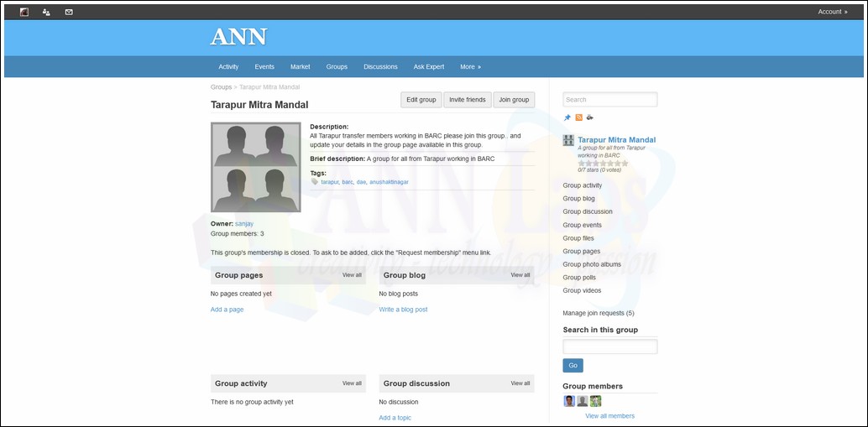The width and height of the screenshot is (868, 427).
Task: Open the profile avatar icon in top bar
Action: tap(24, 12)
